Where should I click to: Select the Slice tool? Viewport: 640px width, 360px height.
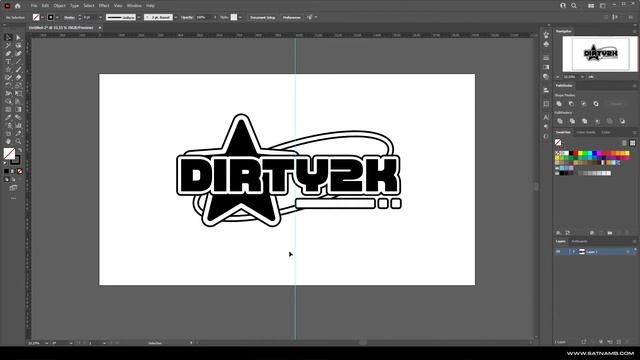[x=18, y=133]
